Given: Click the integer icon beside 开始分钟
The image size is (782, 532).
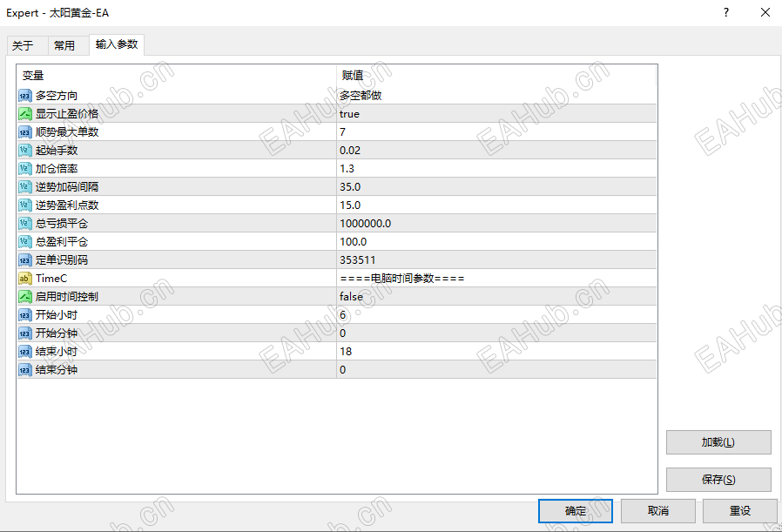Looking at the screenshot, I should tap(25, 333).
